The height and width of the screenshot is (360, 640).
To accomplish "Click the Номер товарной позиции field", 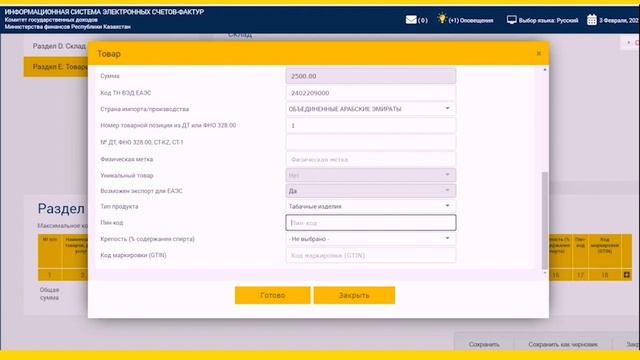I will (x=371, y=126).
